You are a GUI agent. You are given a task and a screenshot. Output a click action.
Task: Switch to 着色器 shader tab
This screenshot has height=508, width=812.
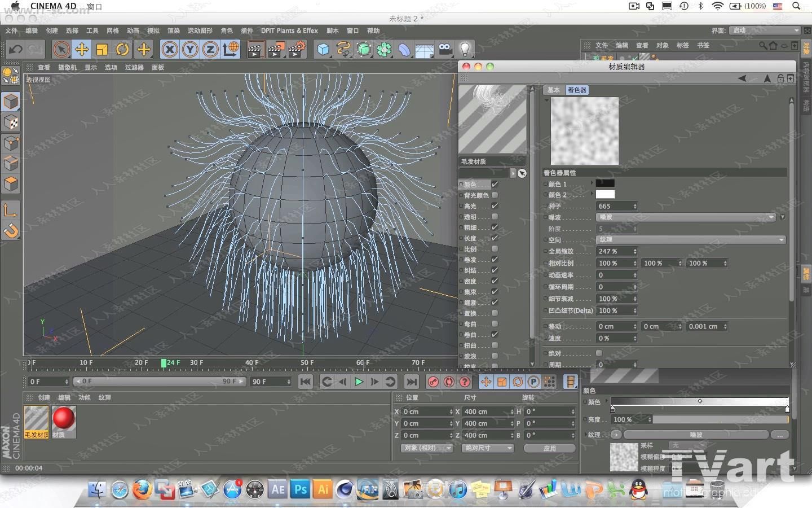point(577,90)
